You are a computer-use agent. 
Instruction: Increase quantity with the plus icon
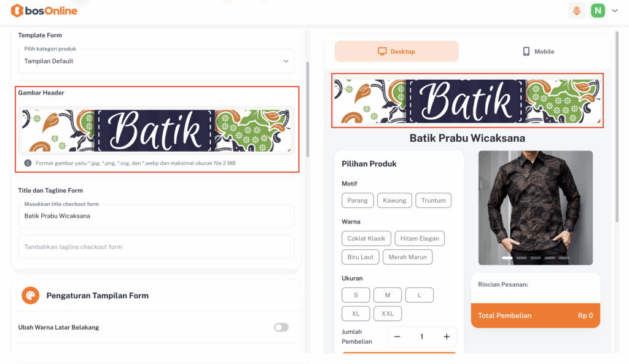(x=447, y=337)
